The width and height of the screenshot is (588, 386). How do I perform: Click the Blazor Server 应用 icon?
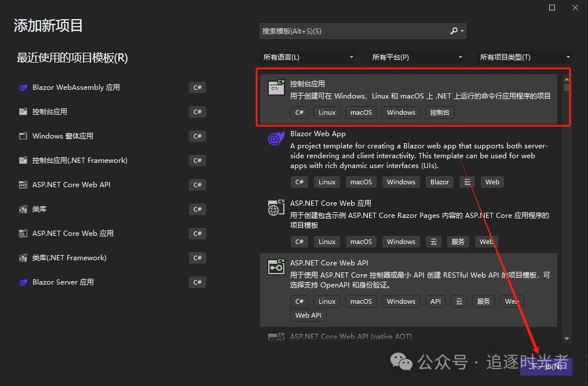[22, 282]
